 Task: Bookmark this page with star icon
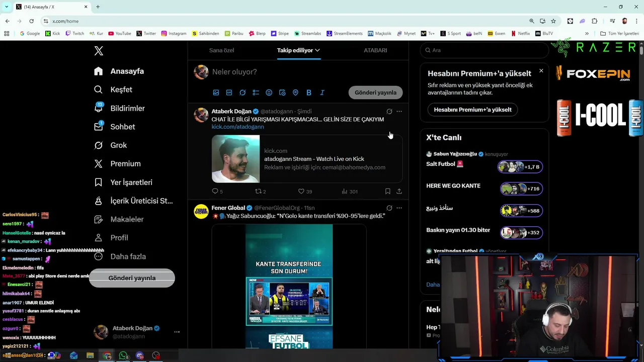553,21
